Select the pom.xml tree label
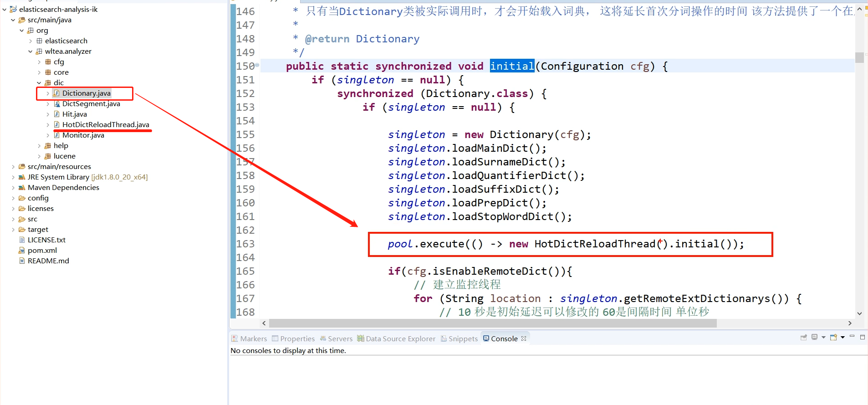 click(x=42, y=250)
